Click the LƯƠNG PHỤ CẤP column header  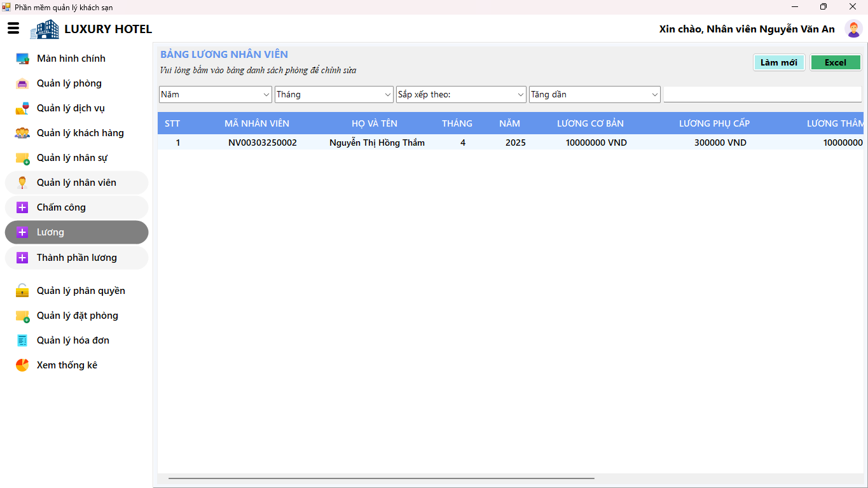point(714,123)
